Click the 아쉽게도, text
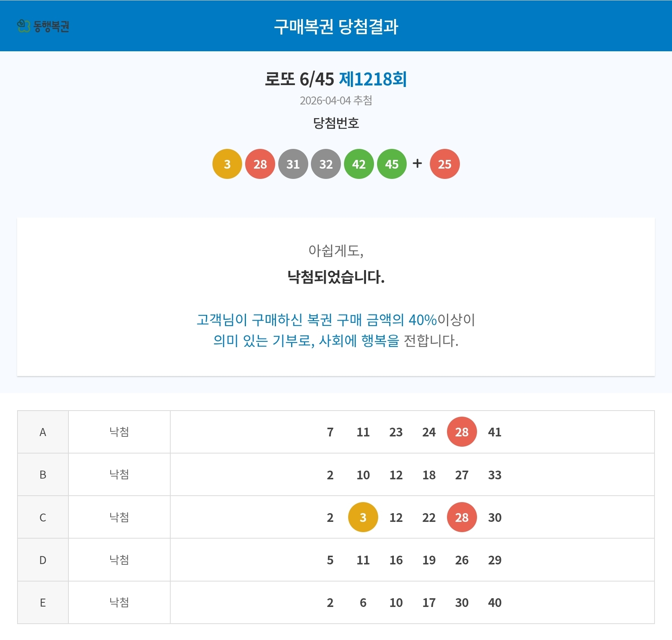Screen dimensions: 672x640 [336, 251]
